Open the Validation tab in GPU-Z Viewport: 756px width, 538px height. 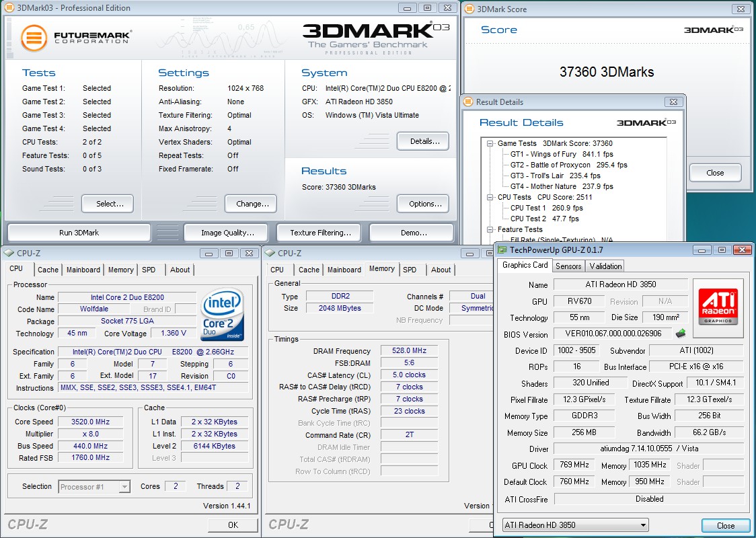[x=605, y=266]
